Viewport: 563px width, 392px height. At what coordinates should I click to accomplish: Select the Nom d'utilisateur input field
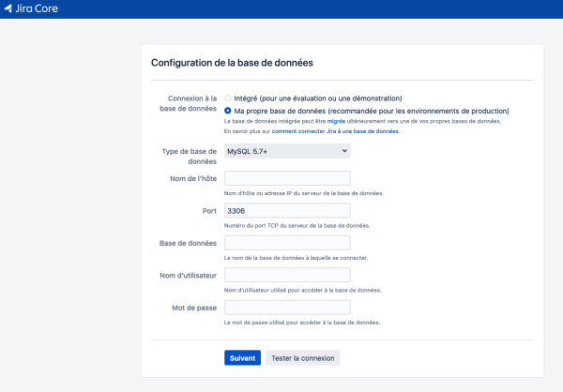tap(287, 275)
